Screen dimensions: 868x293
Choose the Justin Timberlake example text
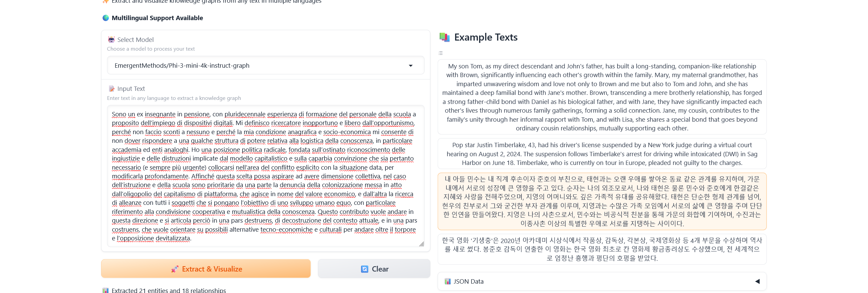pos(602,154)
